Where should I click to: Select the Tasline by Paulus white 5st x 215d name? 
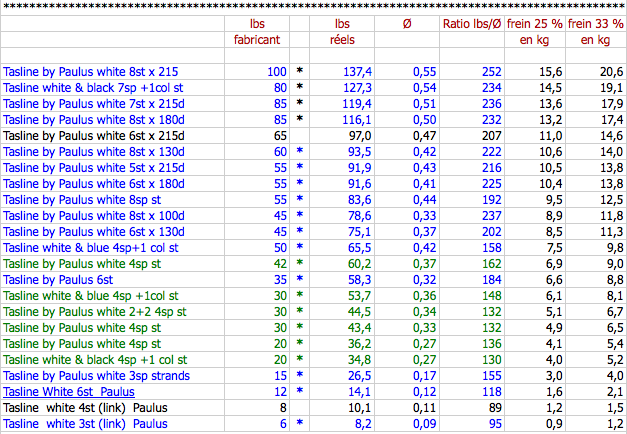click(x=94, y=168)
